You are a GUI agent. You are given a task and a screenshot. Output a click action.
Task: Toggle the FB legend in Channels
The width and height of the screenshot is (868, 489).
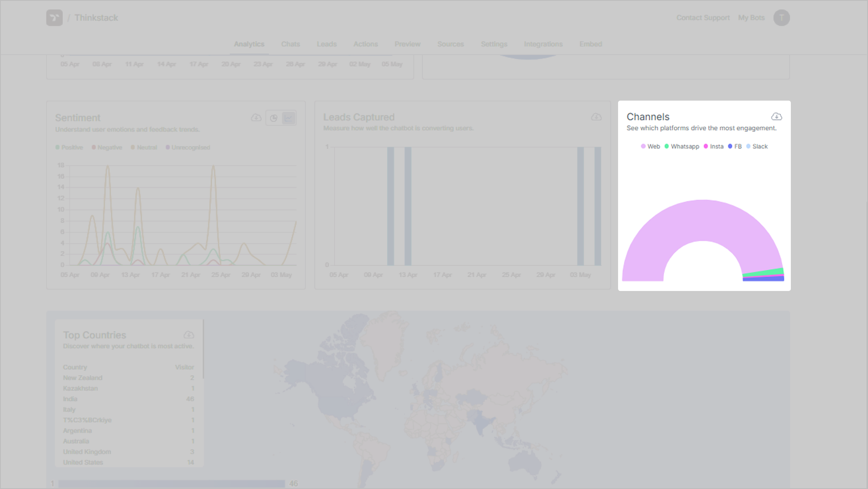pos(734,147)
